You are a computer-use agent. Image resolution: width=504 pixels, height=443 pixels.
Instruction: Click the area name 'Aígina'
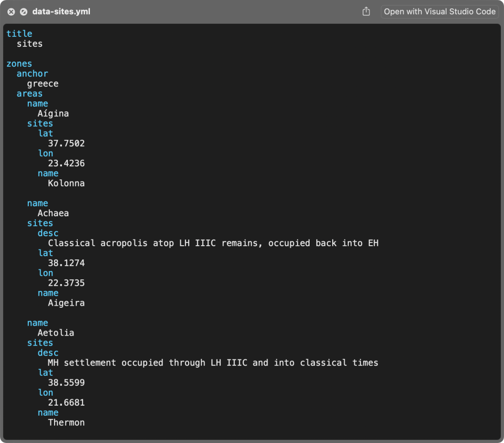(53, 114)
